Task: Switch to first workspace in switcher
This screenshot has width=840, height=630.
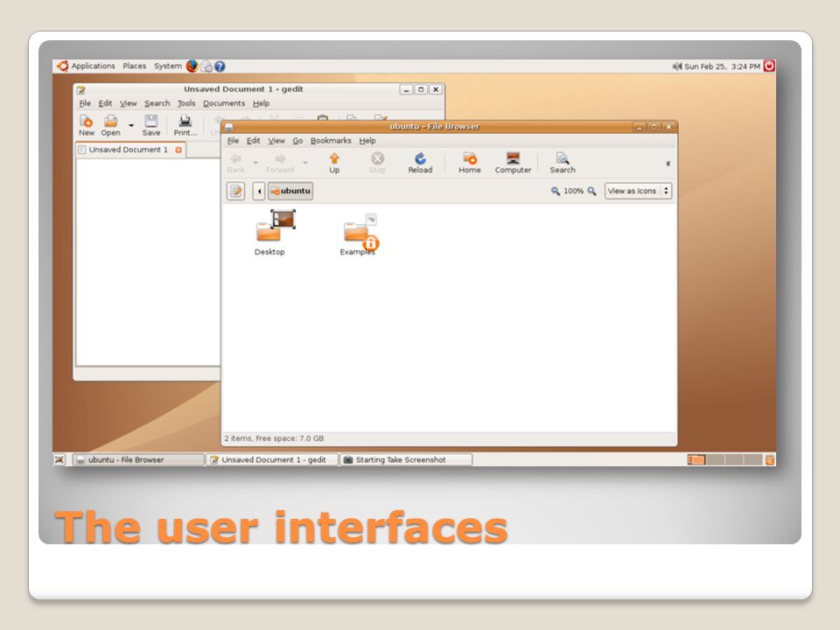Action: [696, 459]
